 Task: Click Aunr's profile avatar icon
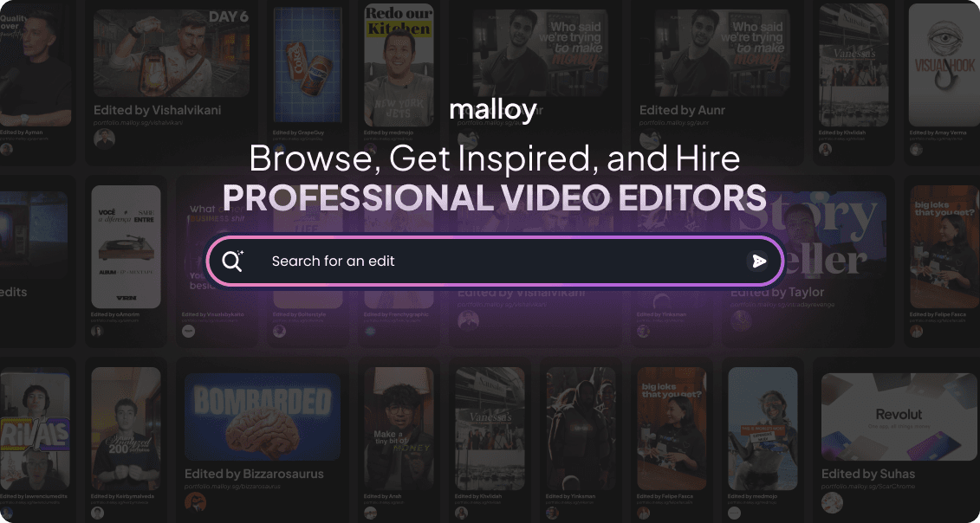tap(650, 140)
